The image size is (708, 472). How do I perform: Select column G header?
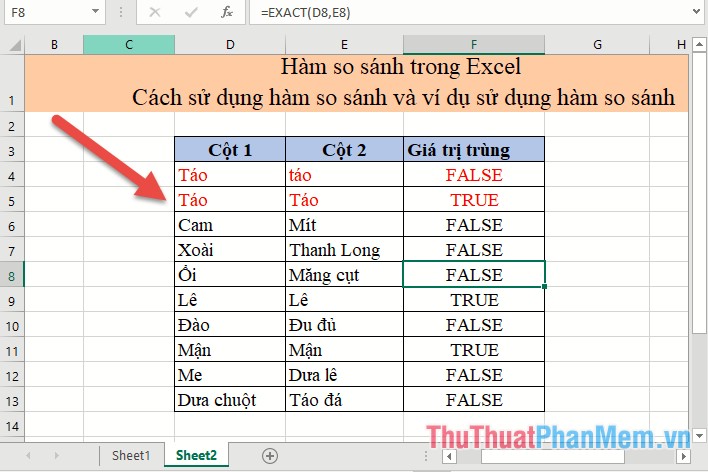tap(597, 45)
